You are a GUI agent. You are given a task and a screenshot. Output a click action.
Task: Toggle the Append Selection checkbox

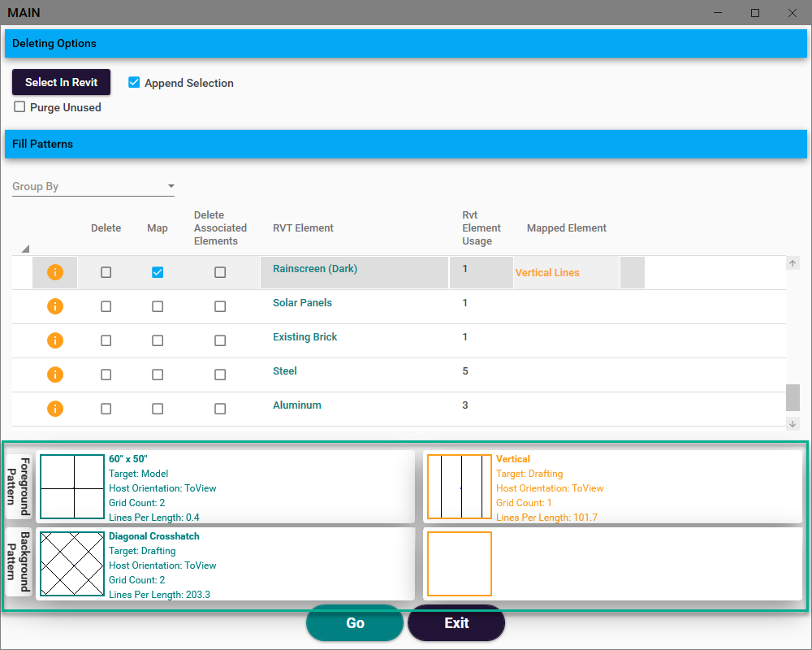[x=134, y=82]
